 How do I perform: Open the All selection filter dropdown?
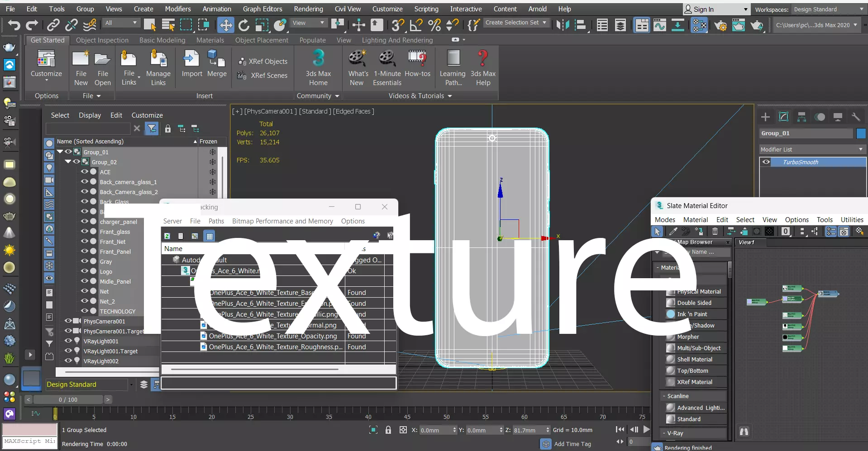tap(121, 23)
